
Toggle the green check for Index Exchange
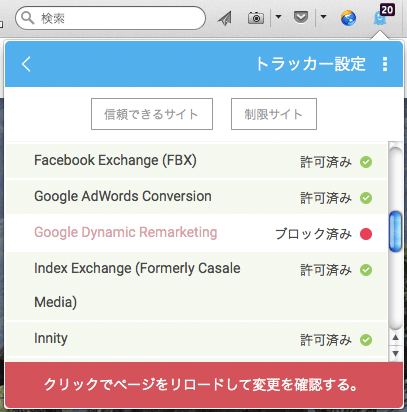click(366, 270)
